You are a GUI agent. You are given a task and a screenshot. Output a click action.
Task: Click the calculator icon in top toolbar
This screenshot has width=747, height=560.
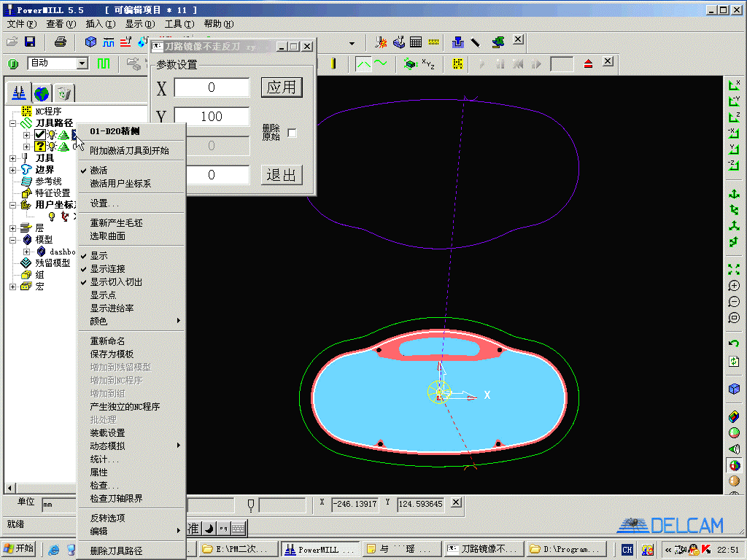416,42
